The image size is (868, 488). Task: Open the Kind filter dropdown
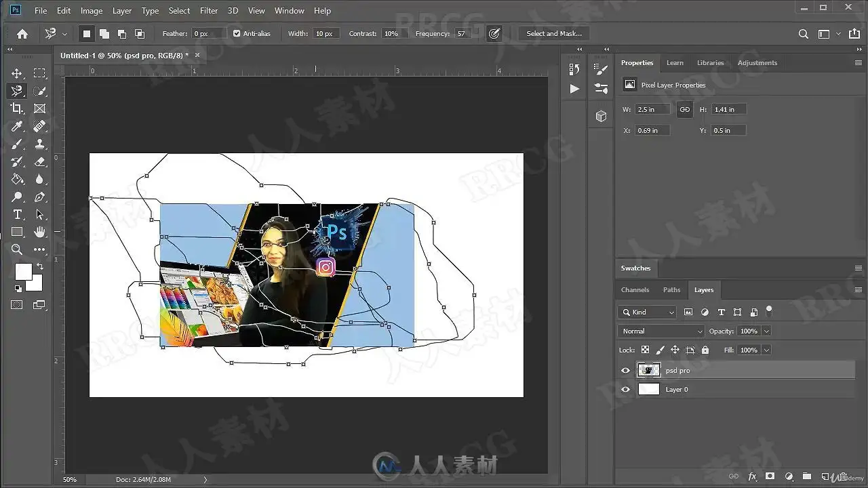[x=647, y=312]
